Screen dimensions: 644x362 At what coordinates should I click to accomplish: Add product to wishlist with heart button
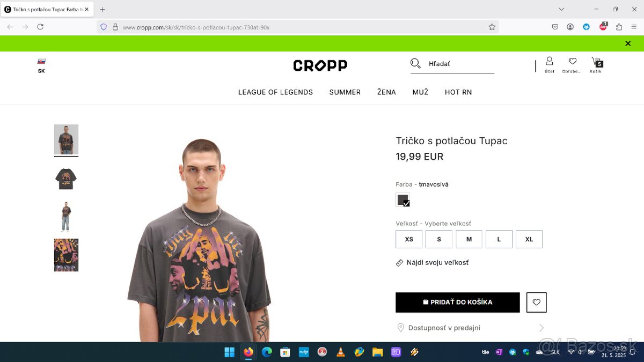point(537,302)
